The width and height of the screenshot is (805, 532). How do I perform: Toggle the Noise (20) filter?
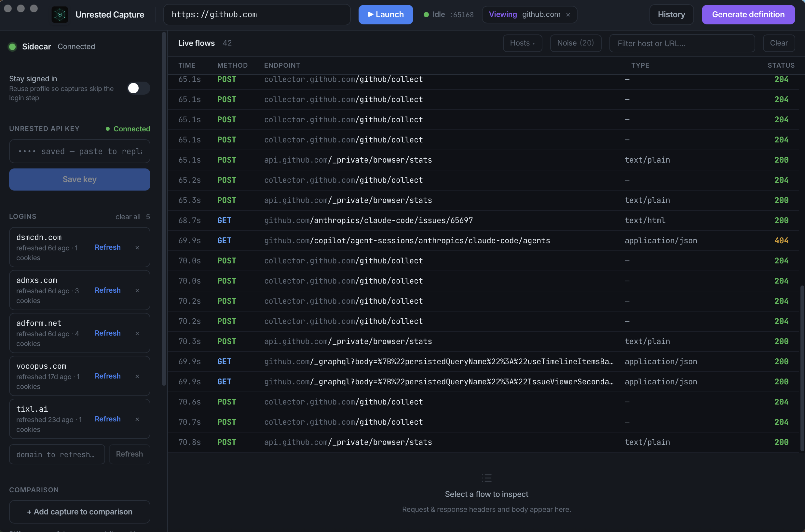576,43
